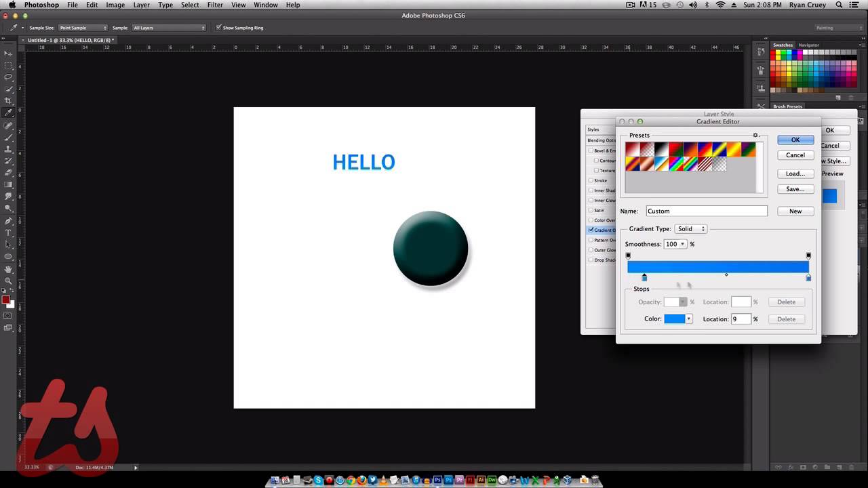Open the Window menu
This screenshot has width=868, height=488.
(x=265, y=5)
